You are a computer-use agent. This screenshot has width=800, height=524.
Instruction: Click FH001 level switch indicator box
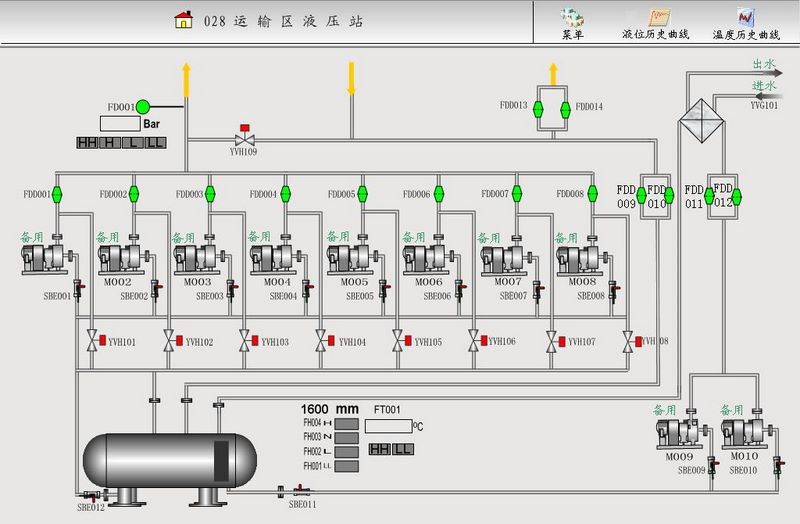tap(346, 466)
